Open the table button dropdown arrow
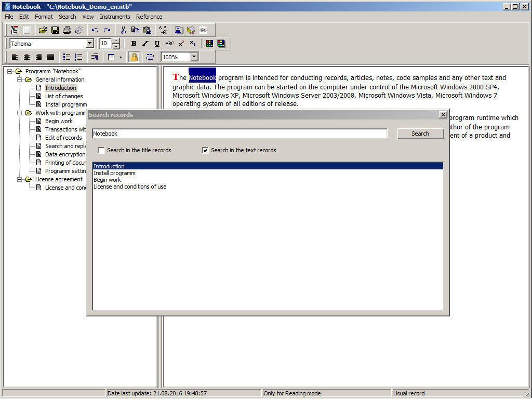 [x=121, y=57]
